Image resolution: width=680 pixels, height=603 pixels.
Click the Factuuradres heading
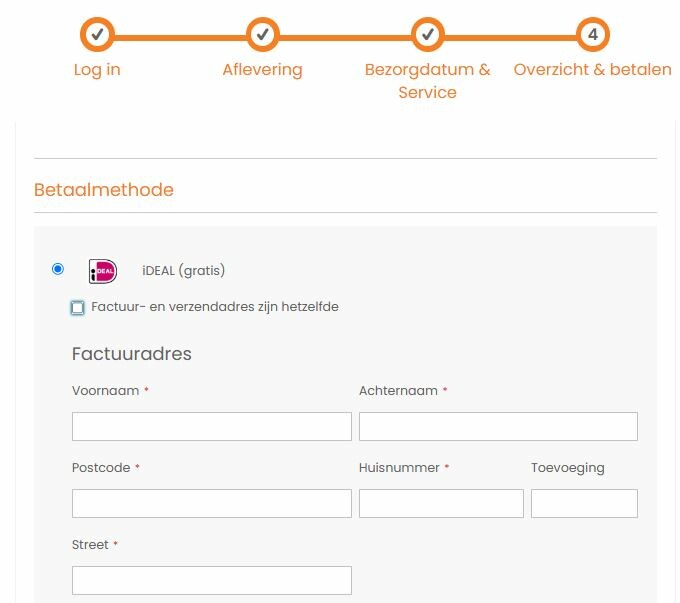[x=131, y=354]
